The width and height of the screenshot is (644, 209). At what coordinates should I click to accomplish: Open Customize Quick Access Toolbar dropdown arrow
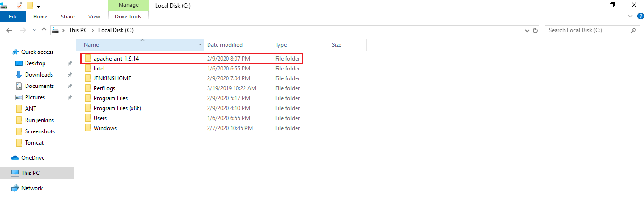(x=38, y=6)
